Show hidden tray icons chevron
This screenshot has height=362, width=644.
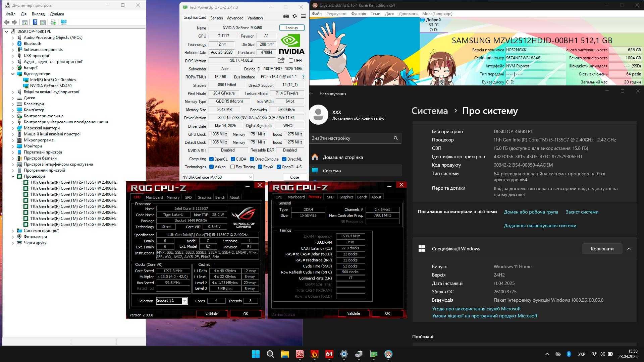click(547, 354)
